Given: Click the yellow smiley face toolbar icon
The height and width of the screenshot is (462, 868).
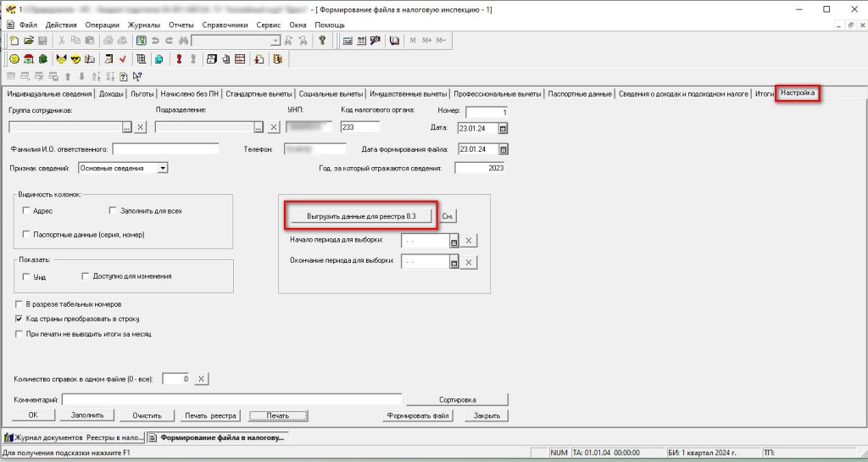Looking at the screenshot, I should click(x=14, y=59).
